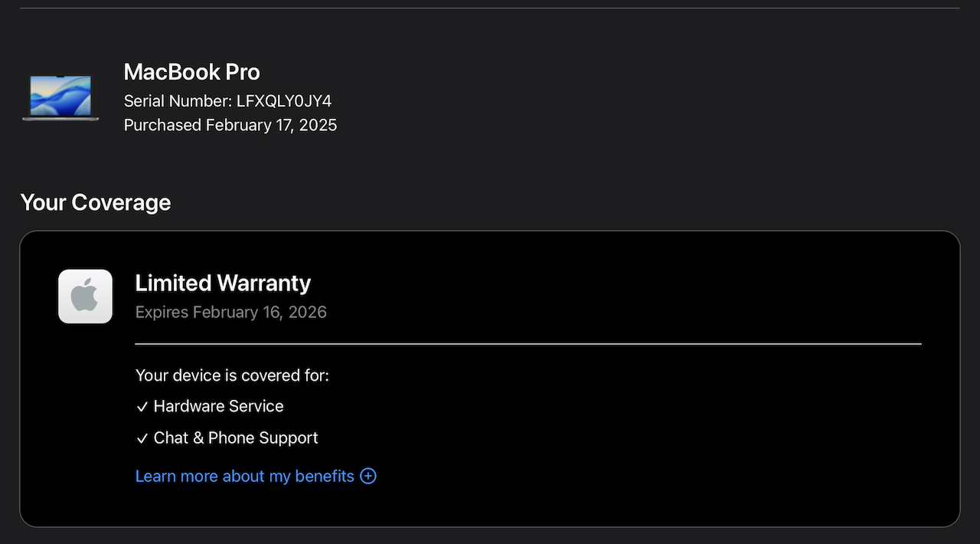
Task: Click the checkmark next to Hardware Service
Action: [x=142, y=407]
